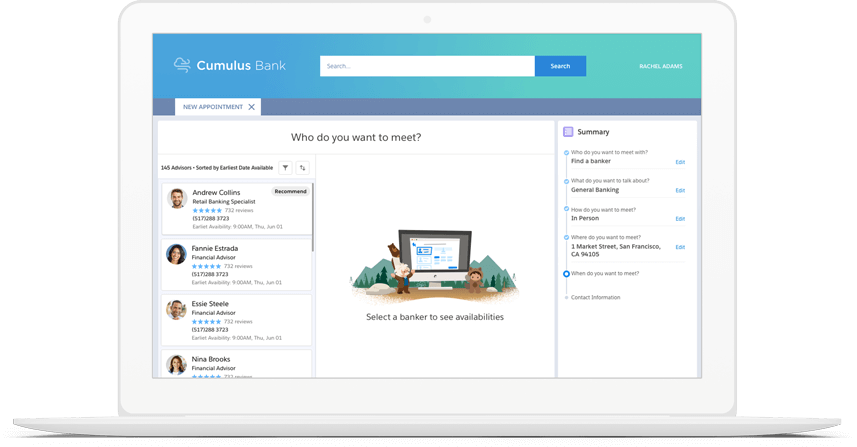
Task: Edit the In Person meeting method
Action: 680,218
